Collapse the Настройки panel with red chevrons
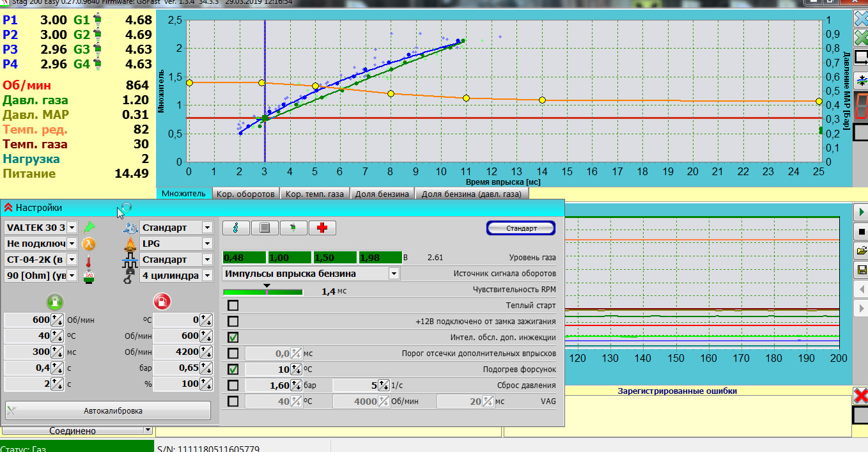This screenshot has width=868, height=452. pyautogui.click(x=8, y=207)
